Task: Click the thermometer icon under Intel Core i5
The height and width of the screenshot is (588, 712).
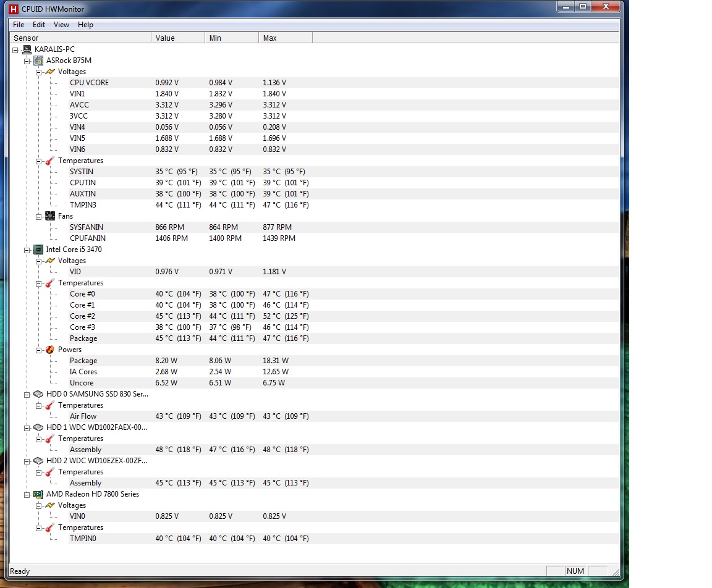Action: 50,283
